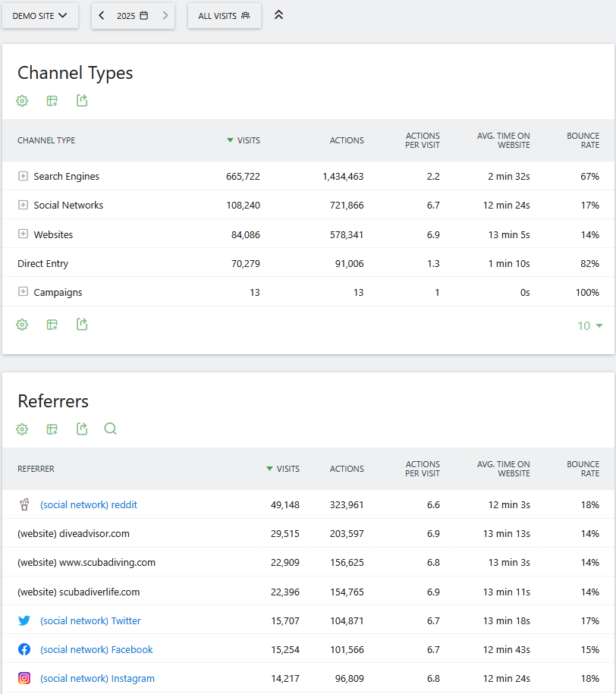Click the settings gear below Campaigns row

click(22, 325)
